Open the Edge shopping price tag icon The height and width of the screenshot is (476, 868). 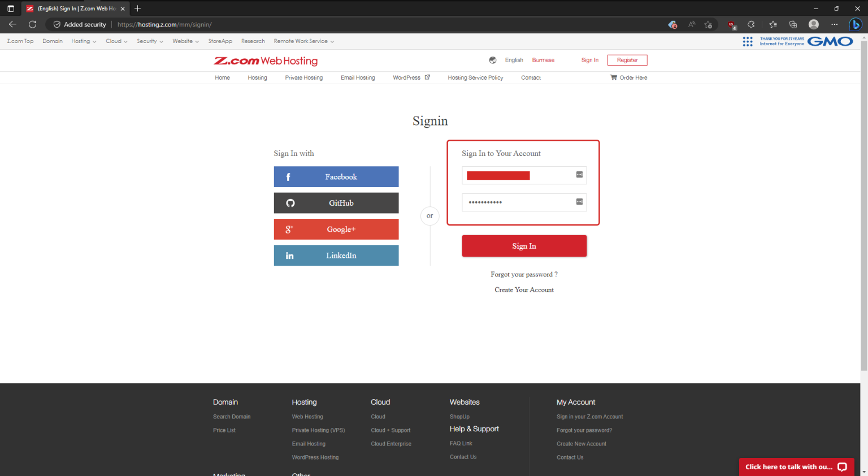click(672, 24)
